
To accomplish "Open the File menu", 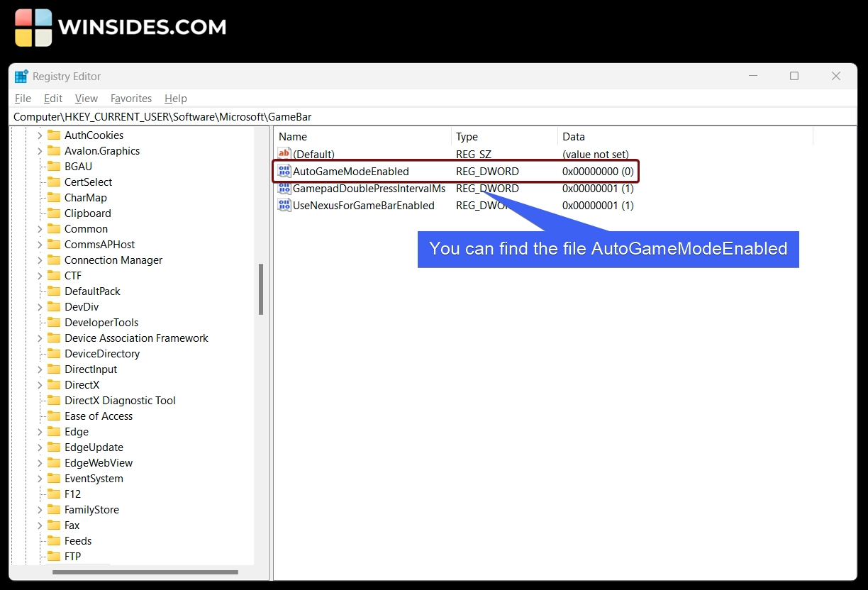I will coord(23,99).
